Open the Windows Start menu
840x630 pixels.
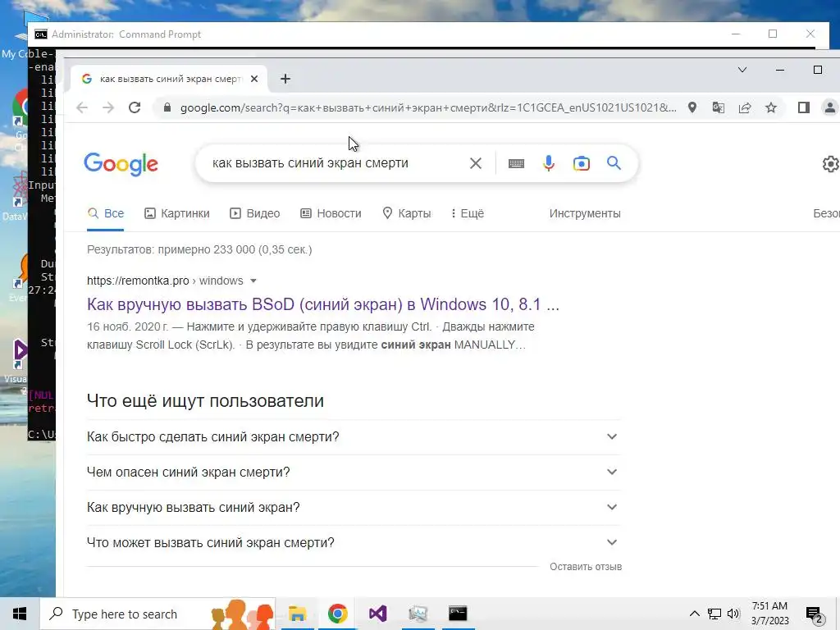[x=20, y=614]
